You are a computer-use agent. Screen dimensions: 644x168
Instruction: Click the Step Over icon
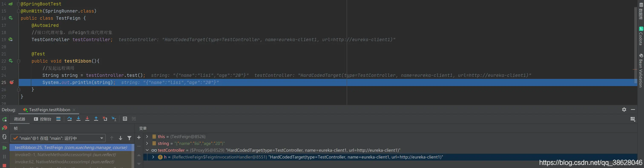(69, 119)
